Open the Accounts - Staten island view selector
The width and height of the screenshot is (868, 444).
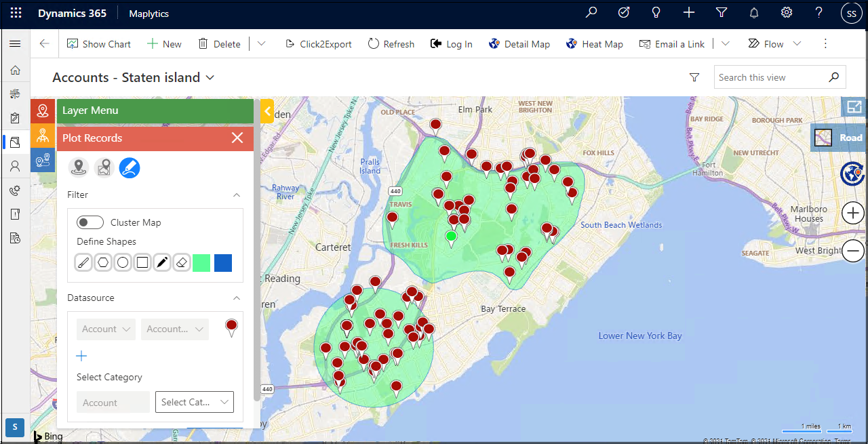click(134, 77)
